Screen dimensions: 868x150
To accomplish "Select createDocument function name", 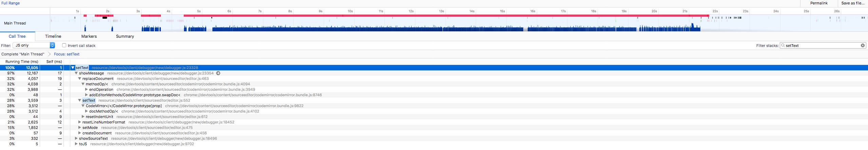I will tap(97, 133).
